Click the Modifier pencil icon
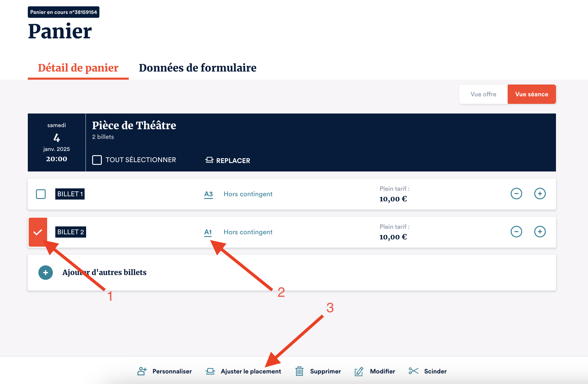 click(359, 371)
